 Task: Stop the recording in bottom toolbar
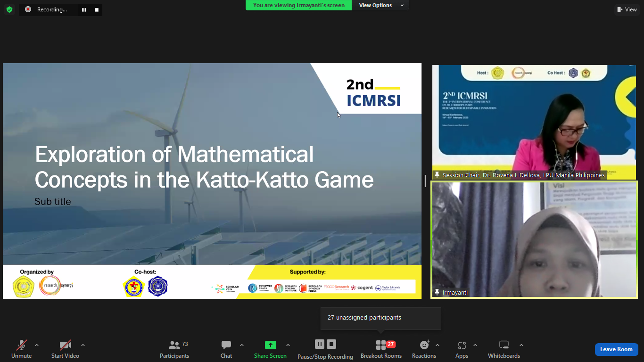[x=331, y=344]
